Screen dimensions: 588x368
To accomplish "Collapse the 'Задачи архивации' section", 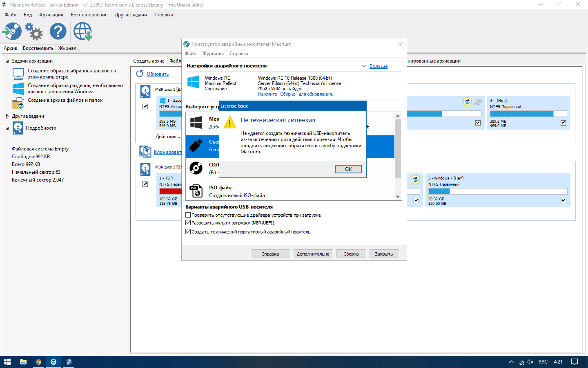I will tap(7, 61).
